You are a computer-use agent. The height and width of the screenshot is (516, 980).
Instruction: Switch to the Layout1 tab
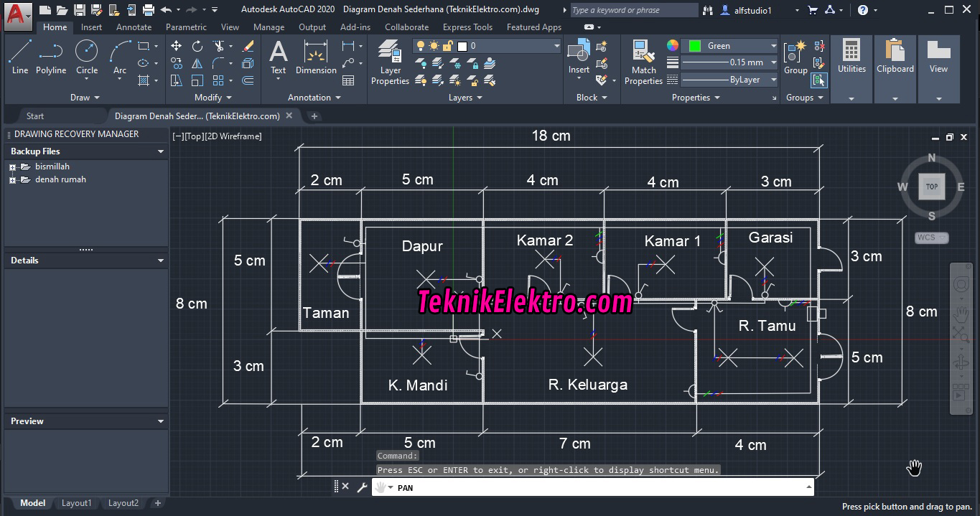click(x=76, y=503)
